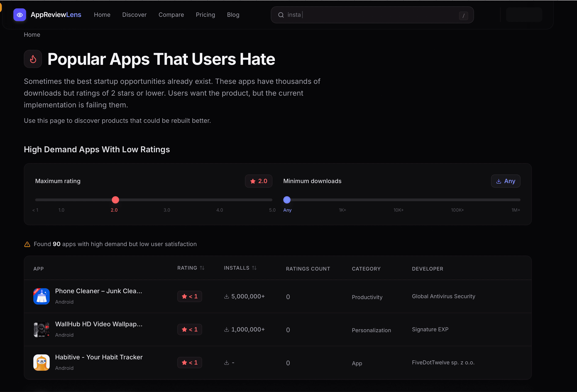Select Compare in the top navigation bar
Screen dimensions: 577x392
[x=171, y=15]
